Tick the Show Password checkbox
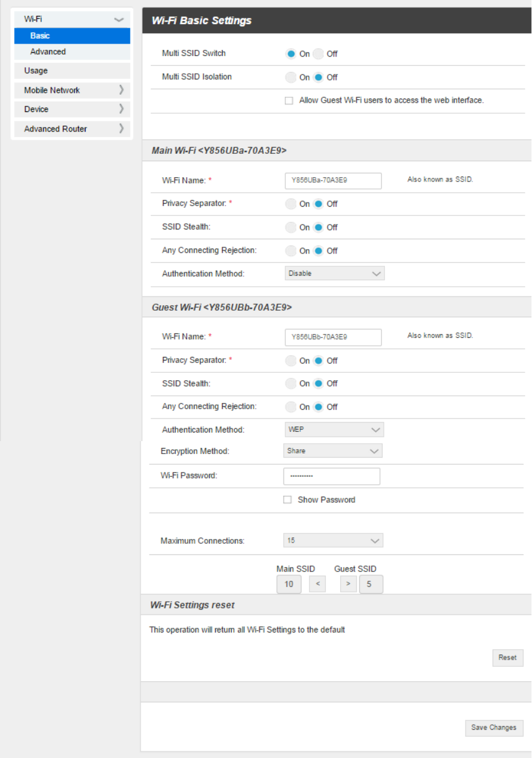The width and height of the screenshot is (532, 758). (287, 500)
